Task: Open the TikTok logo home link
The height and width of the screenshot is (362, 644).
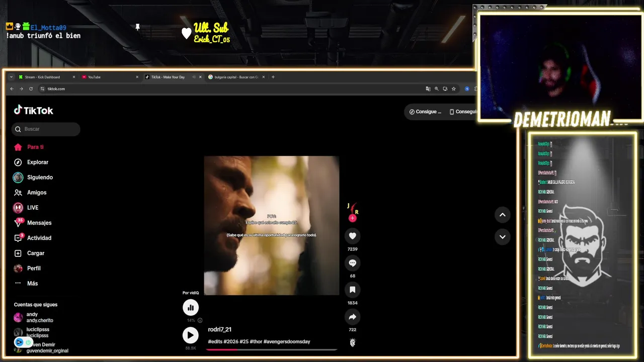Action: point(33,110)
